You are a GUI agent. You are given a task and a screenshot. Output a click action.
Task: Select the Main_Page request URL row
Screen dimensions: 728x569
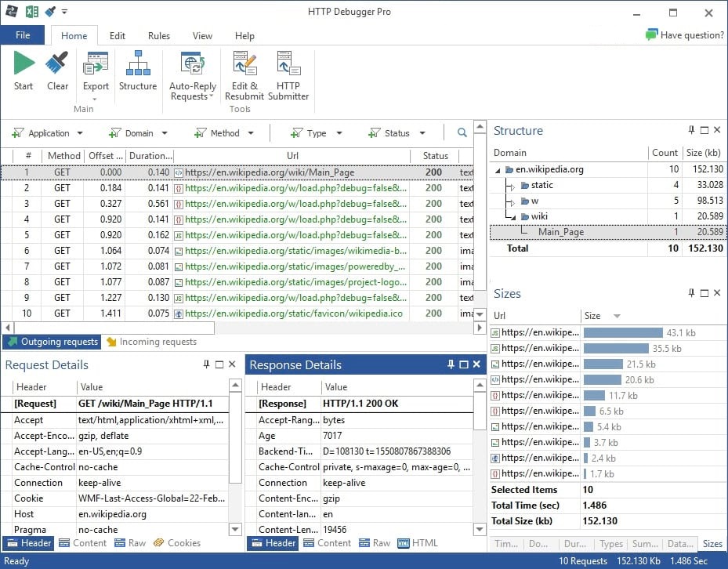237,172
